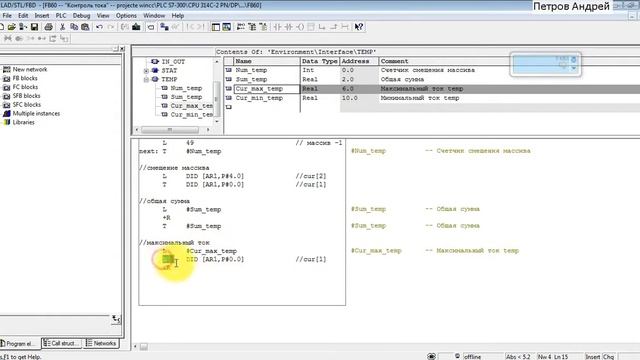The width and height of the screenshot is (640, 360).
Task: Open the Options menu
Action: tap(126, 16)
